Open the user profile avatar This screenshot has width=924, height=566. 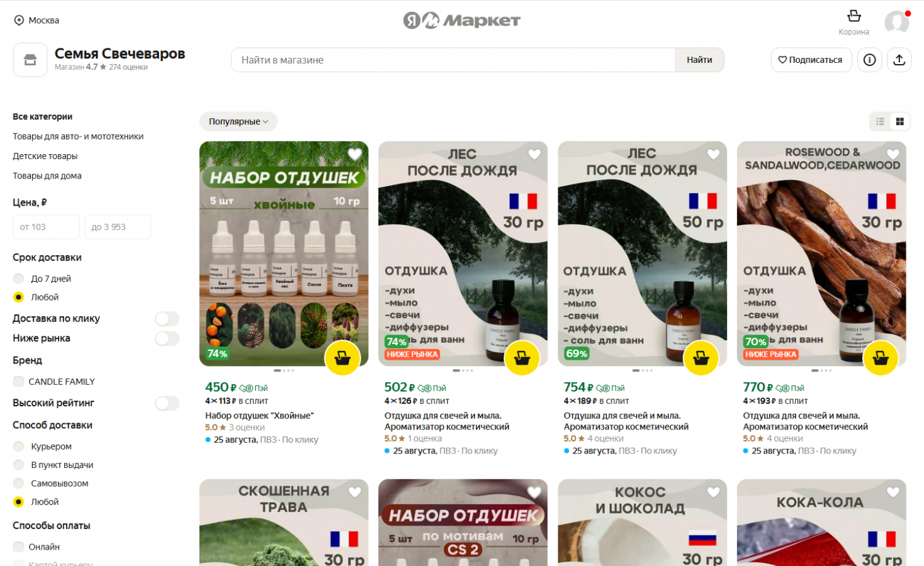pos(897,22)
